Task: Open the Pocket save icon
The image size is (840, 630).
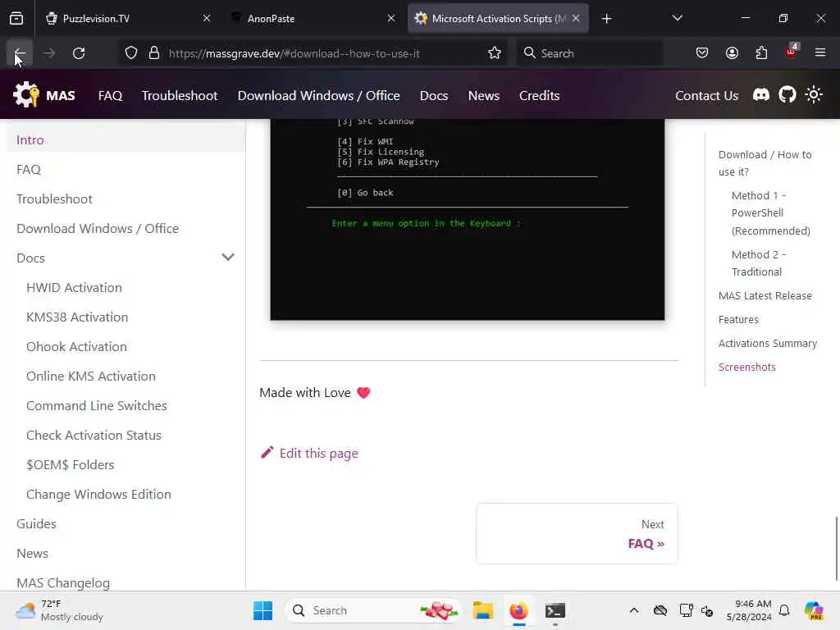Action: tap(702, 53)
